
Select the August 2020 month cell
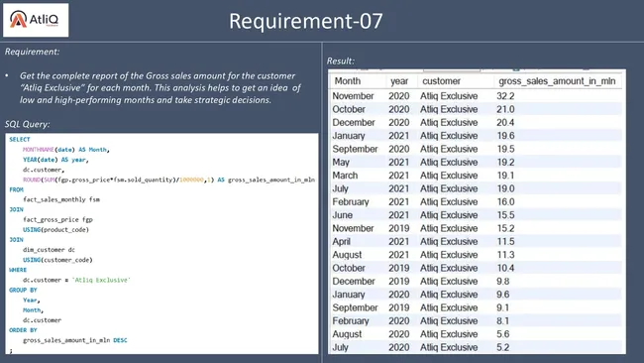[x=347, y=334]
